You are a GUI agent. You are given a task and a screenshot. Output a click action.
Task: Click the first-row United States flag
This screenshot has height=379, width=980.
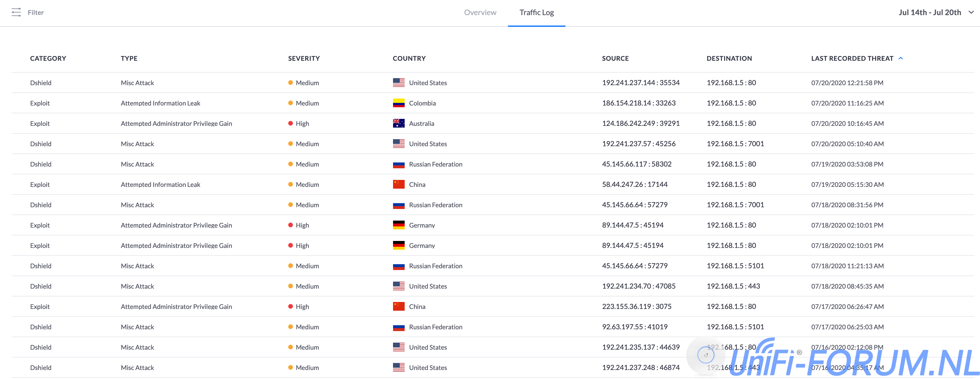point(398,83)
